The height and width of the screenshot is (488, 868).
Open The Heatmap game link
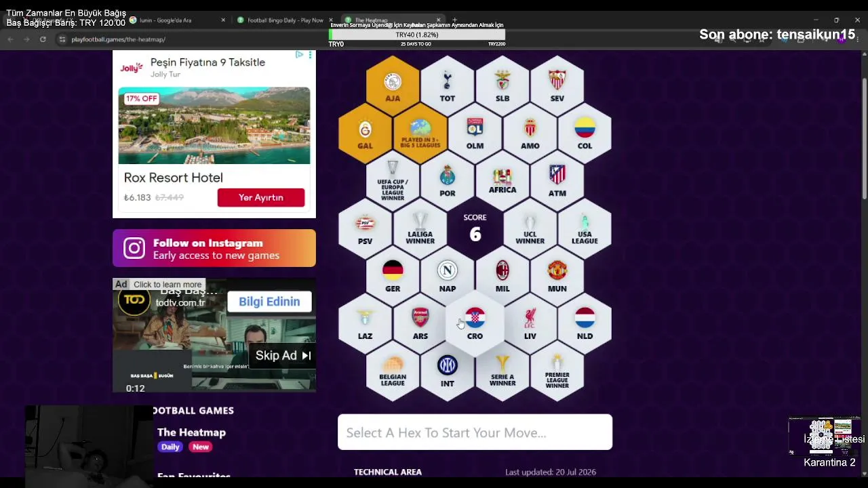pyautogui.click(x=191, y=432)
